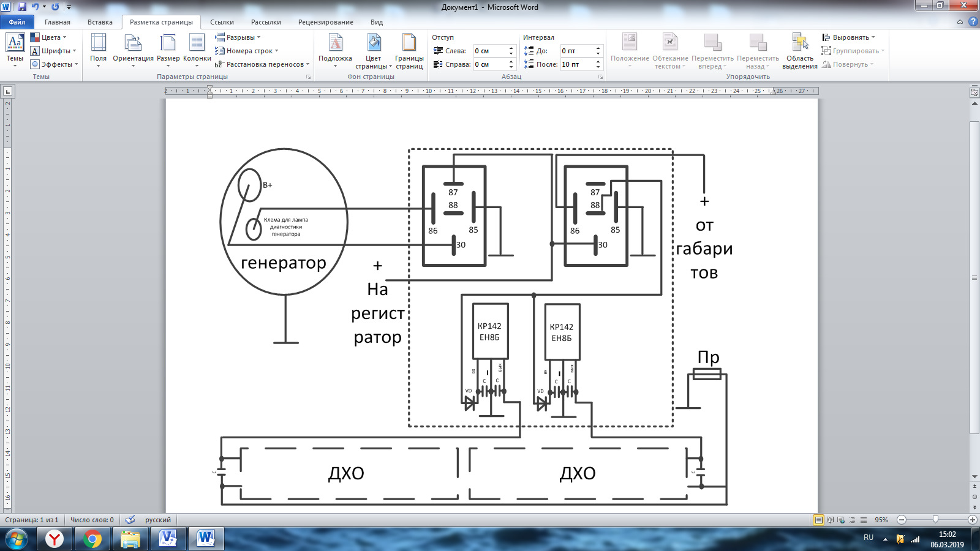Open Google Chrome from taskbar
Viewport: 980px width, 551px height.
(x=92, y=539)
